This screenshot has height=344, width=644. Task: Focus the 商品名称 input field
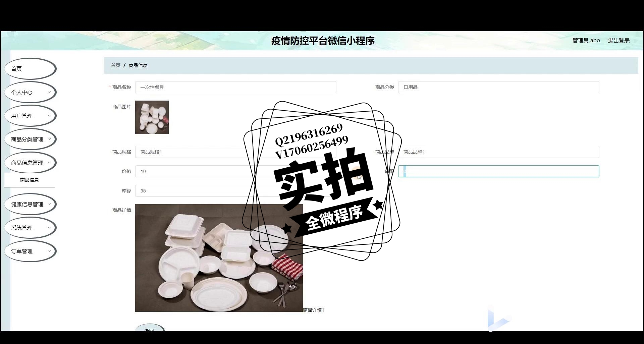click(235, 87)
